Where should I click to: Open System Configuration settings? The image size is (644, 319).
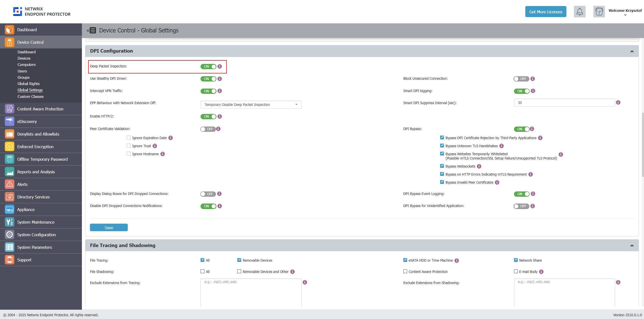pos(36,234)
